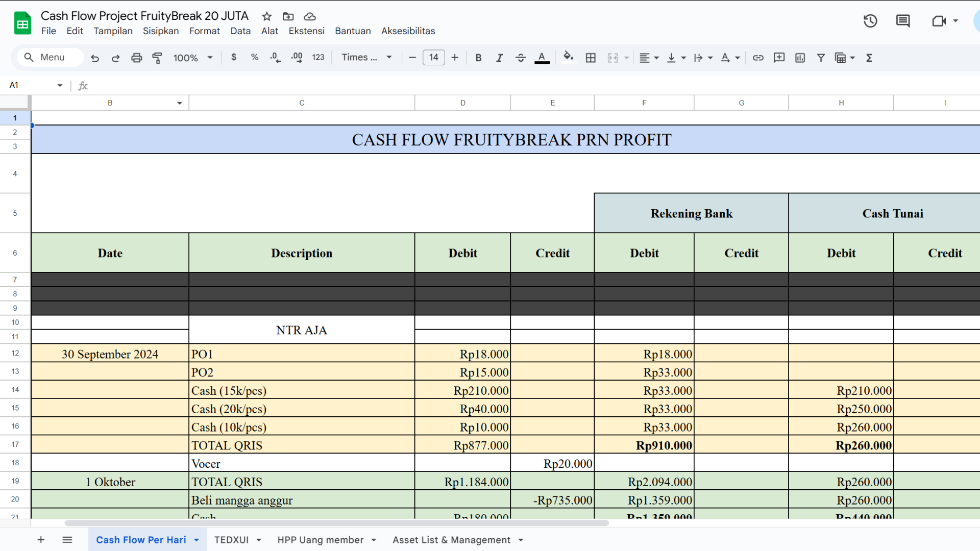Open Cash Flow Per Hari tab options
Screen dimensions: 980x551
[197, 540]
